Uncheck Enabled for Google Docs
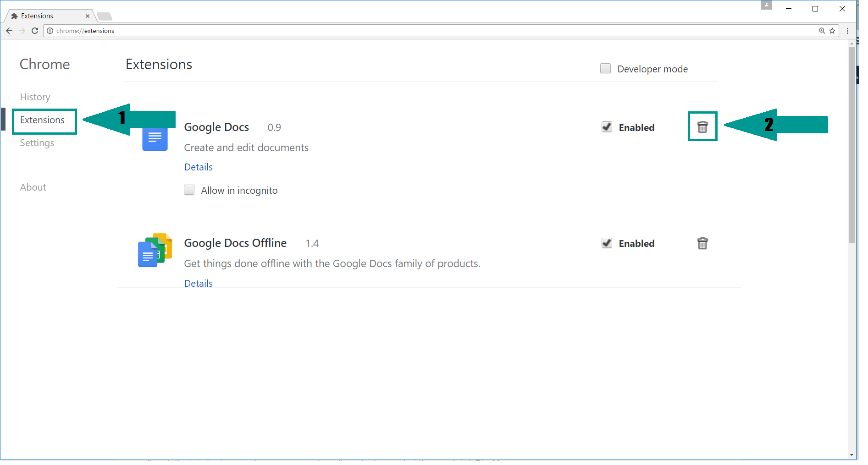Screen dimensions: 868x465 click(607, 127)
